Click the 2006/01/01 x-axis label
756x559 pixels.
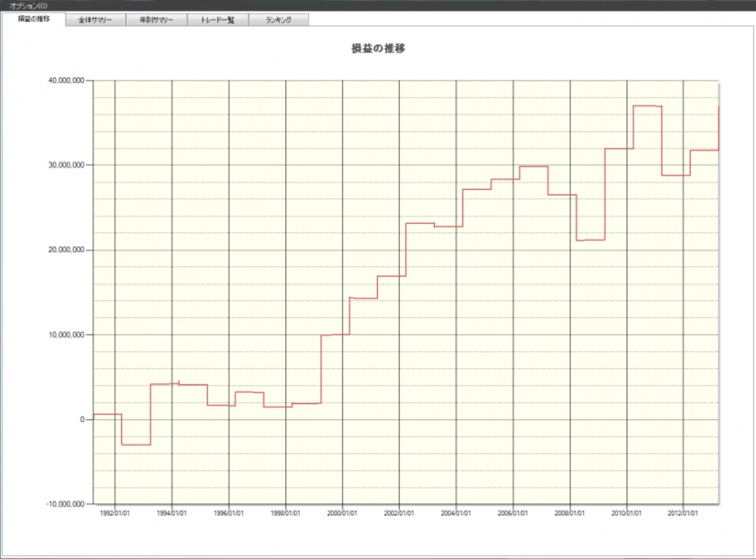pos(513,513)
